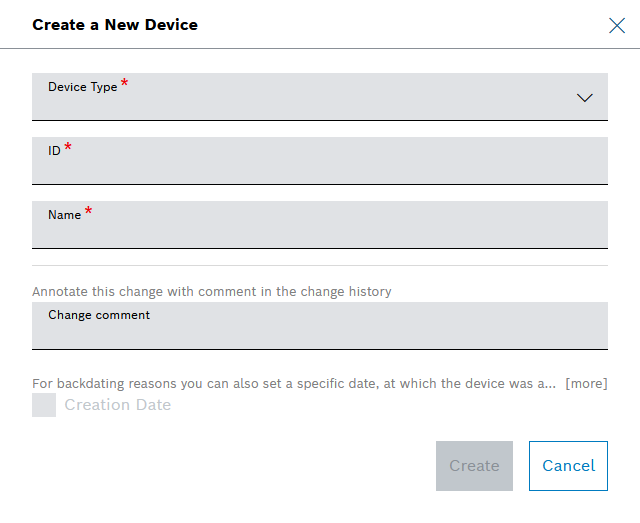Click the Device Type label
The width and height of the screenshot is (640, 523).
pyautogui.click(x=82, y=87)
